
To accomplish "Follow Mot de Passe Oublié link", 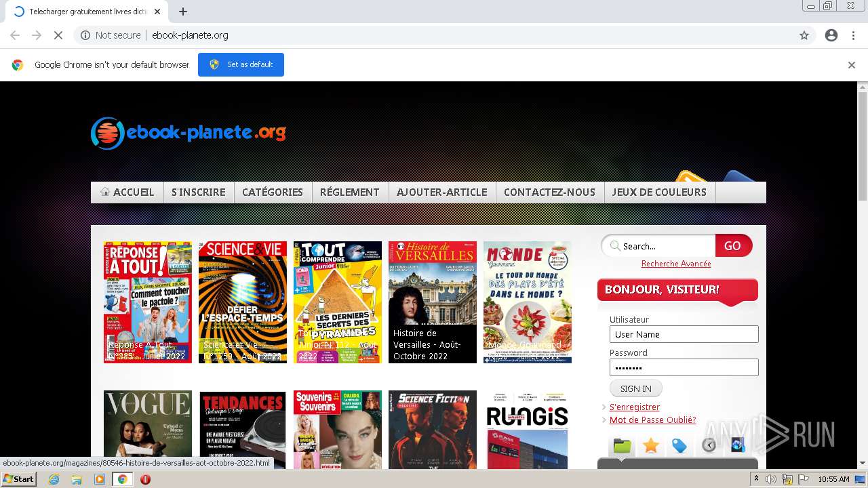I will [x=652, y=420].
